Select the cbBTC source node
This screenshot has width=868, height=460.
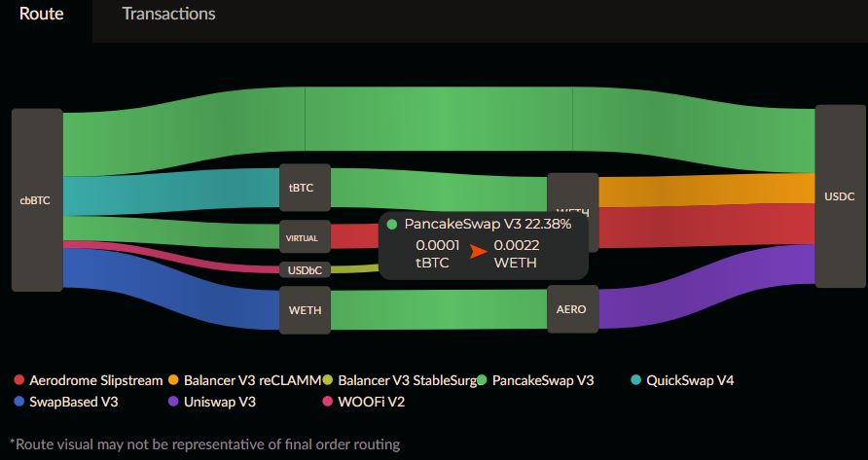pyautogui.click(x=37, y=199)
